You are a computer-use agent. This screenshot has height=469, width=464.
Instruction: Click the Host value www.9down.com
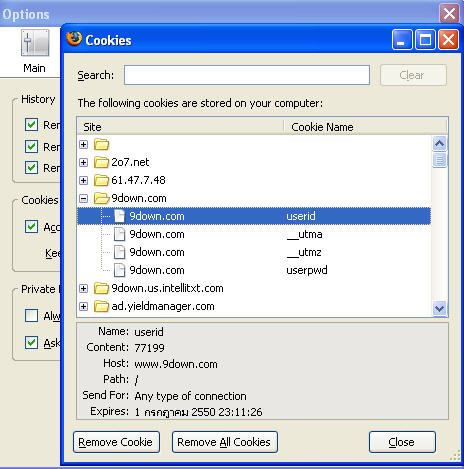(x=176, y=364)
